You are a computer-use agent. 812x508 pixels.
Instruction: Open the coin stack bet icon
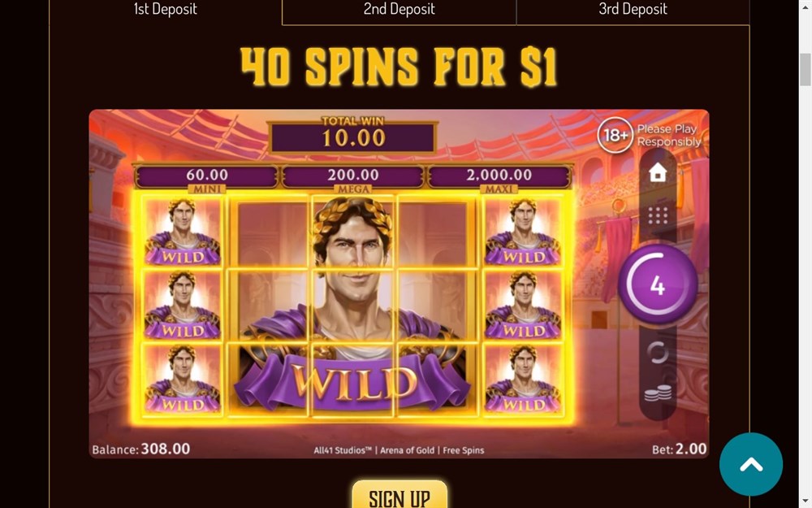[x=658, y=393]
